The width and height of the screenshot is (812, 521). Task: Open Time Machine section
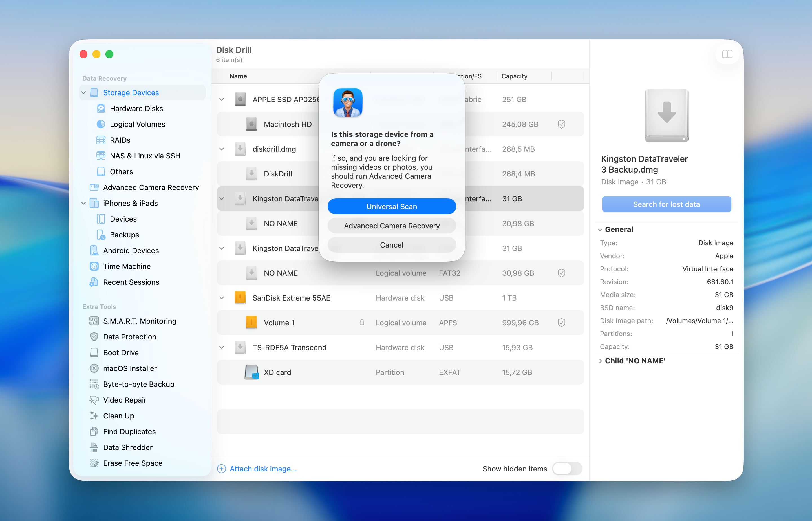[127, 266]
